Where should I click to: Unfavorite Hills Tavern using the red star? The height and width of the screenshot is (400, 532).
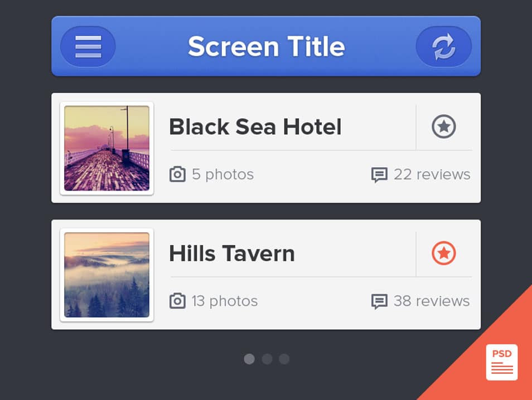[444, 253]
